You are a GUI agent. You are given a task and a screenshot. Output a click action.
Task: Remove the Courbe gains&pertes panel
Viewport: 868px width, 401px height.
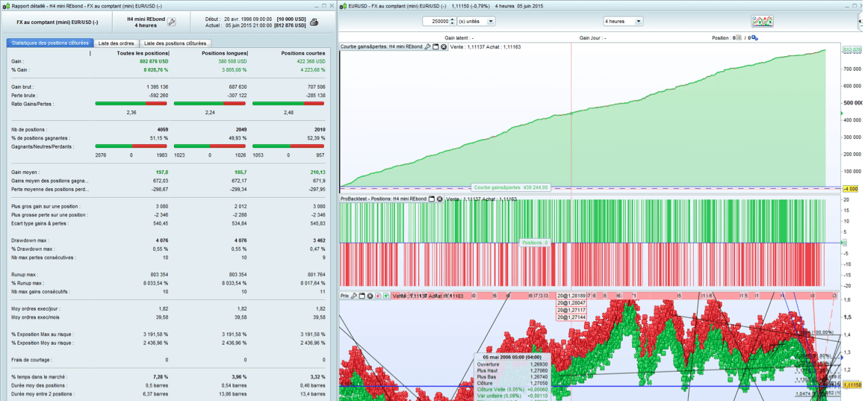click(444, 47)
